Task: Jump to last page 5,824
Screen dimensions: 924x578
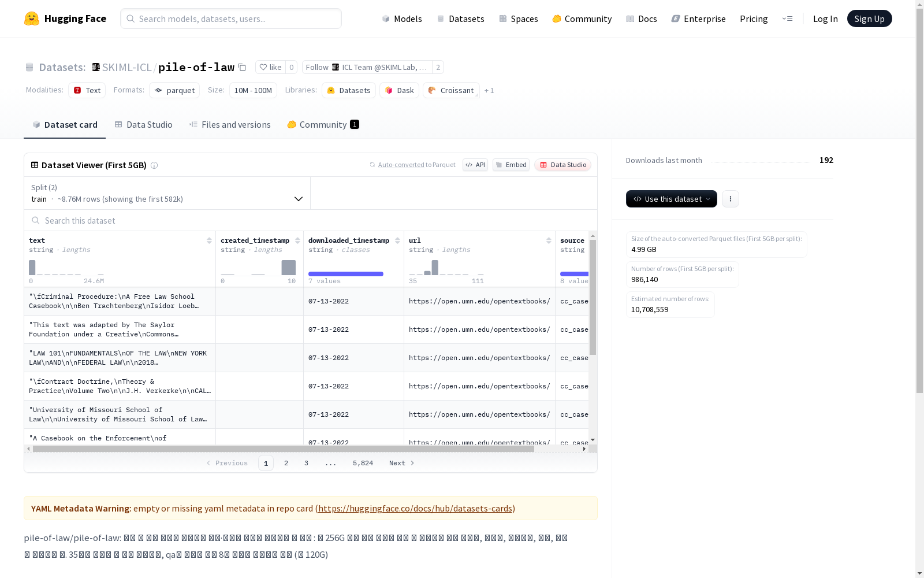Action: (363, 463)
